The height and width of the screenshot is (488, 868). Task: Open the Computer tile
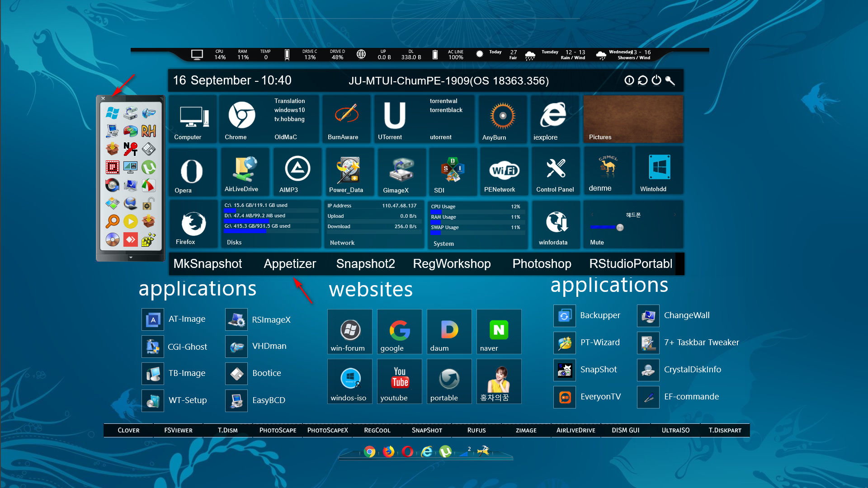click(x=193, y=119)
